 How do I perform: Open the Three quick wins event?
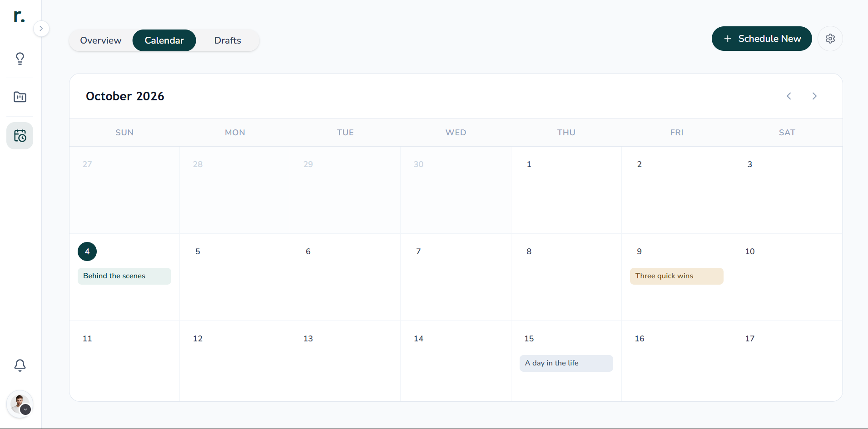[677, 276]
